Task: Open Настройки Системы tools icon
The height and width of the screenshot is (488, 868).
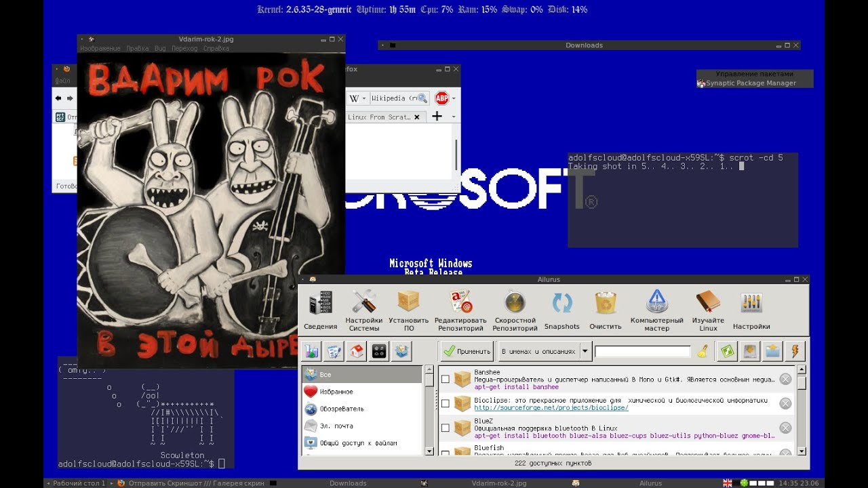Action: click(364, 310)
